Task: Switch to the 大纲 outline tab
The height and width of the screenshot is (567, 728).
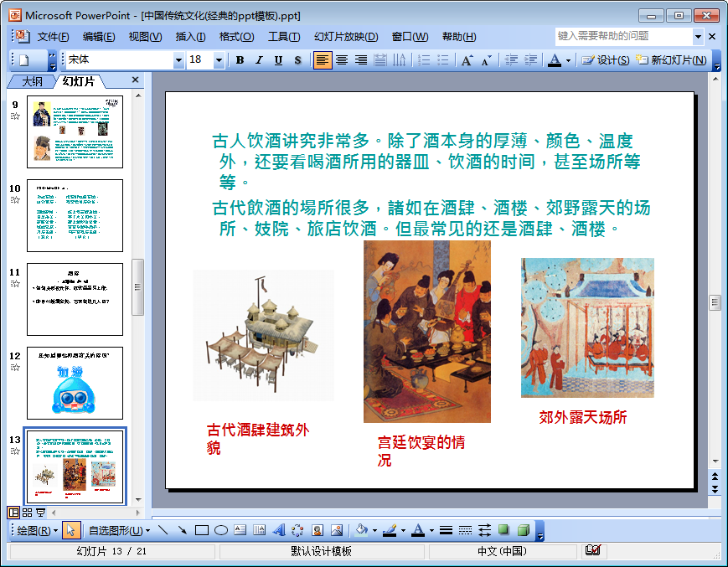Action: pyautogui.click(x=32, y=82)
